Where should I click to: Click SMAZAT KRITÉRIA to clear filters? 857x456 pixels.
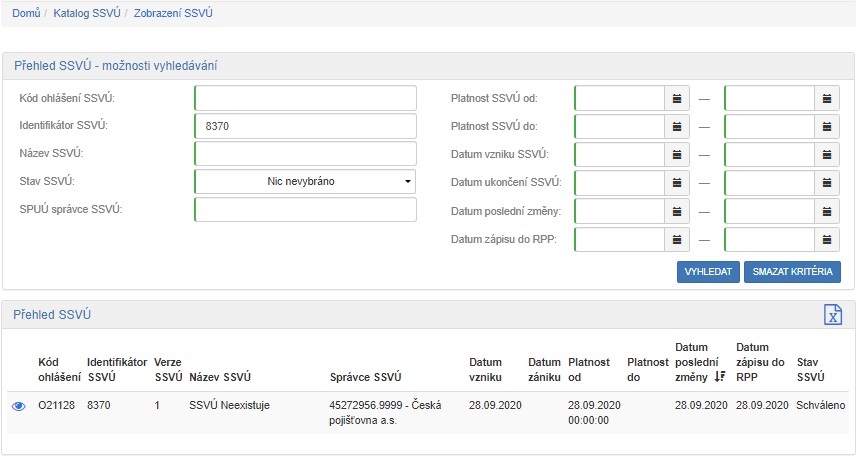tap(792, 272)
